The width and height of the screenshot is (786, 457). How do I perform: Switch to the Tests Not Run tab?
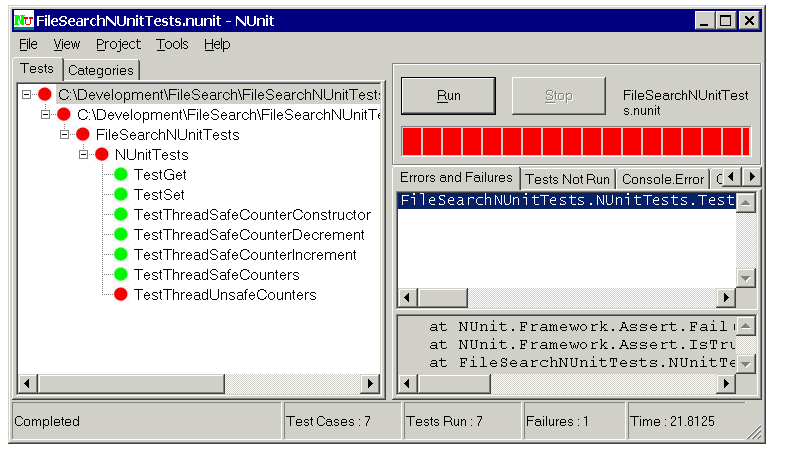pyautogui.click(x=567, y=179)
